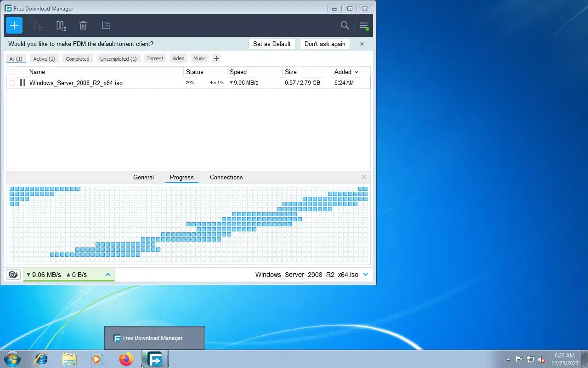The image size is (588, 368).
Task: Click the 20% progress status cell
Action: (190, 83)
